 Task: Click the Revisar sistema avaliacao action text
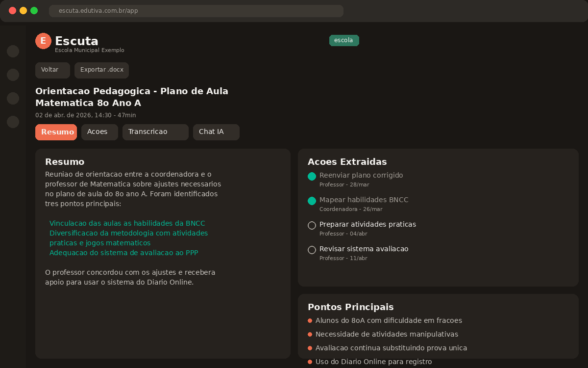(364, 249)
